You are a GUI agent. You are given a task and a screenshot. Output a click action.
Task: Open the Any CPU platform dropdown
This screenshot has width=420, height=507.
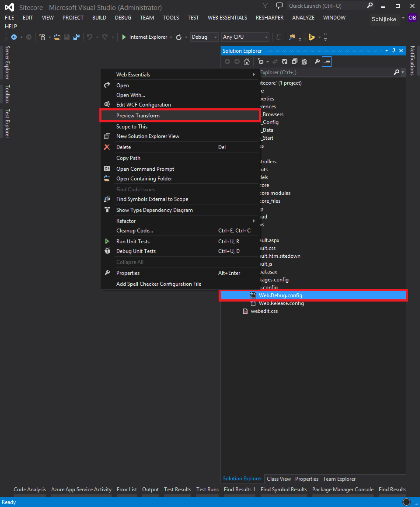[x=245, y=37]
